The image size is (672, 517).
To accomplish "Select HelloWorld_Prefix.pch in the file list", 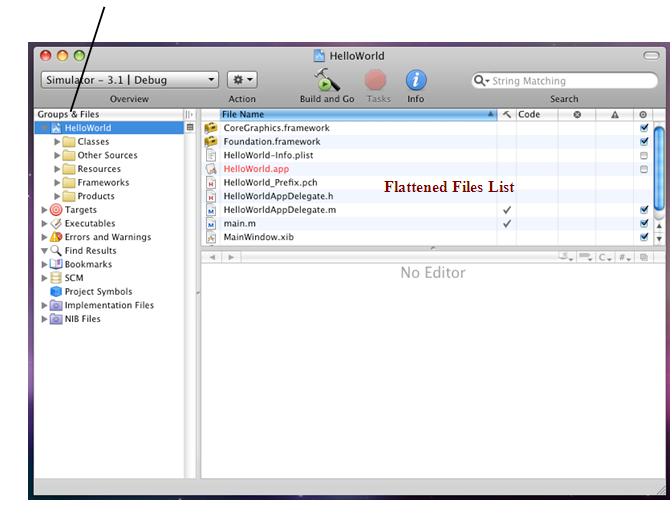I will 270,183.
